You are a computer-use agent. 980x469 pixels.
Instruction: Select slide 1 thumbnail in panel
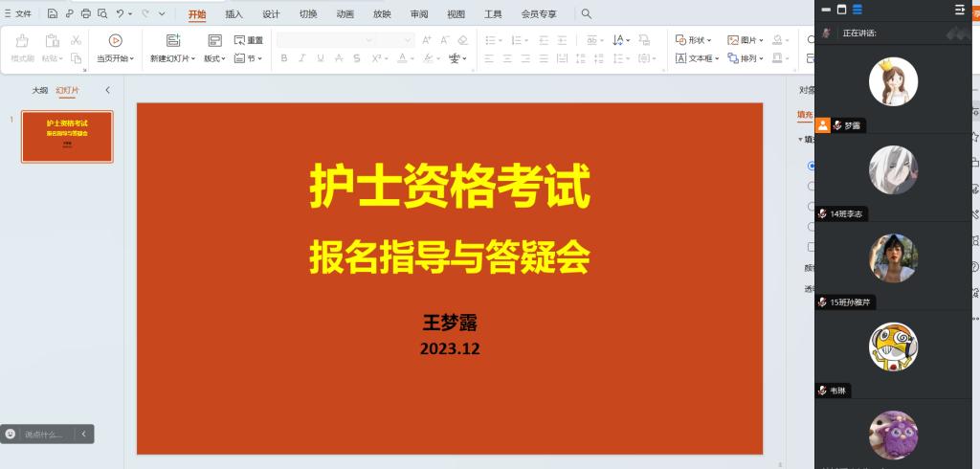(x=67, y=137)
